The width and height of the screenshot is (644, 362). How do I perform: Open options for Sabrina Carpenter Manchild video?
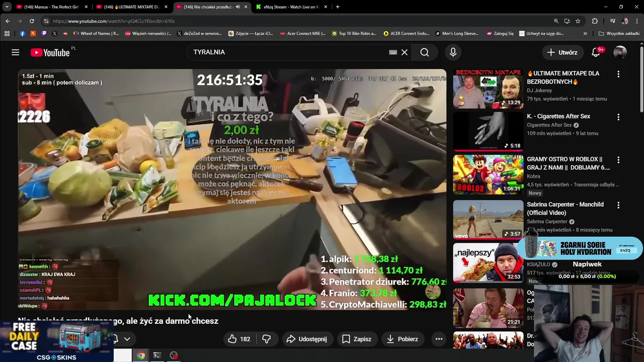click(x=618, y=205)
